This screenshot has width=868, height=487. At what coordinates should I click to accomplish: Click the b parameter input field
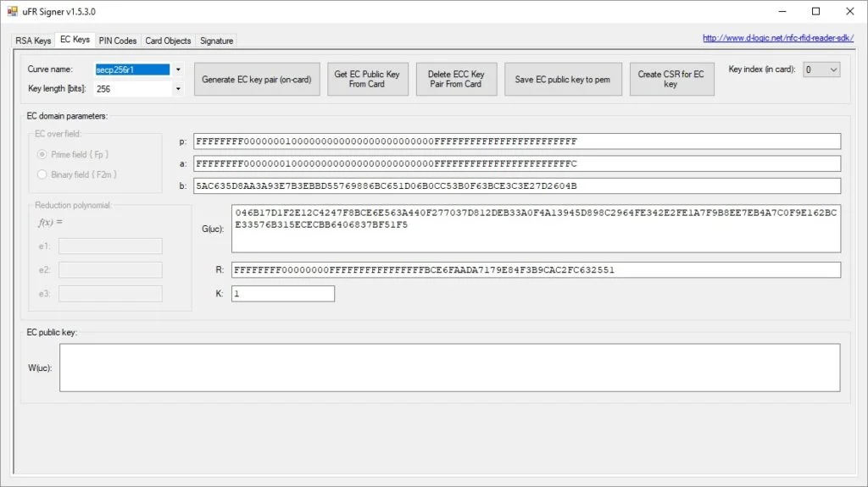[x=517, y=185]
